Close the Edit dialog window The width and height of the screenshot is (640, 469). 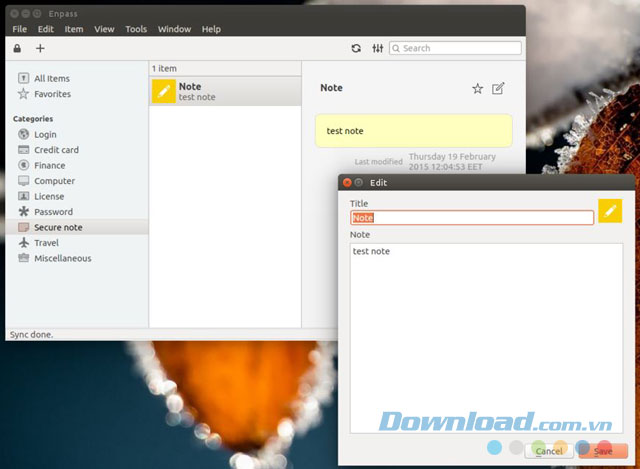pos(347,182)
